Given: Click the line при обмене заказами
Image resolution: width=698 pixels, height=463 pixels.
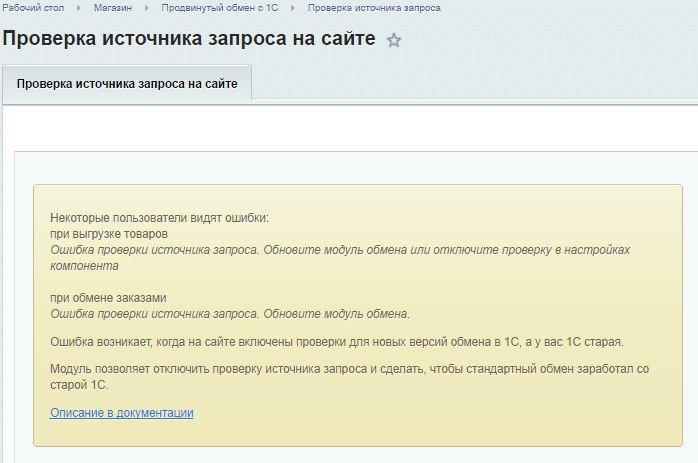Looking at the screenshot, I should pos(108,298).
